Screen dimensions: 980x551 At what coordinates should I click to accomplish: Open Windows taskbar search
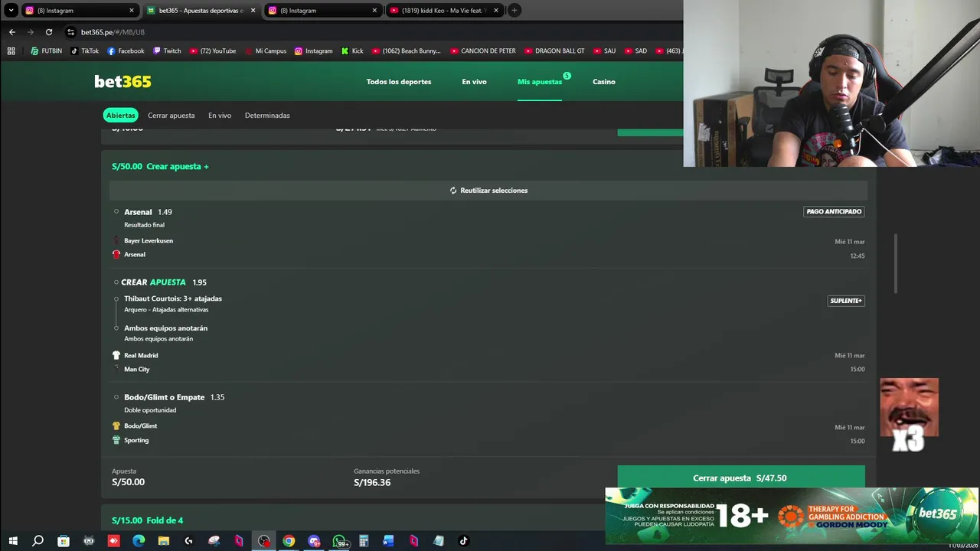[38, 541]
